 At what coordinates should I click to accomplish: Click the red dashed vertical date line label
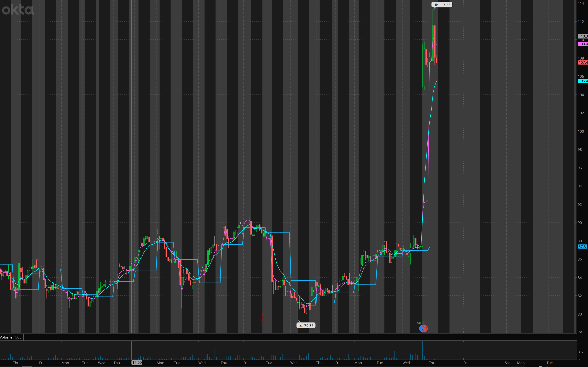262,320
